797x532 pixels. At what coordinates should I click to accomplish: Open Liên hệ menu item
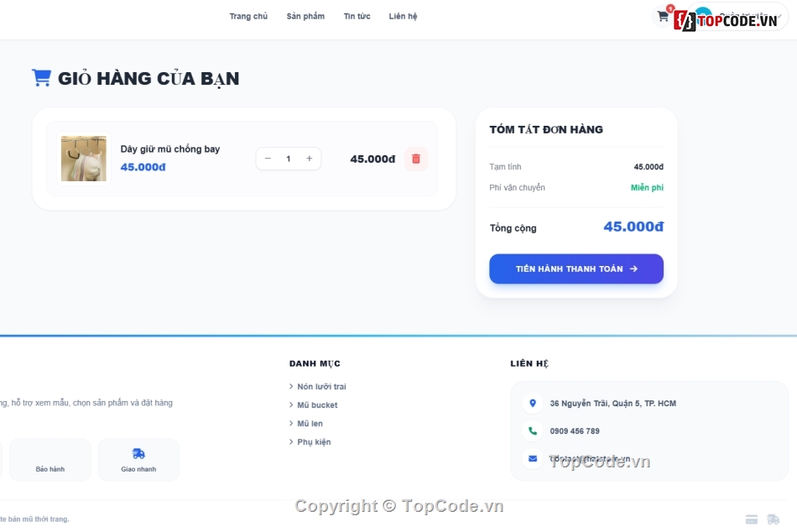tap(403, 16)
